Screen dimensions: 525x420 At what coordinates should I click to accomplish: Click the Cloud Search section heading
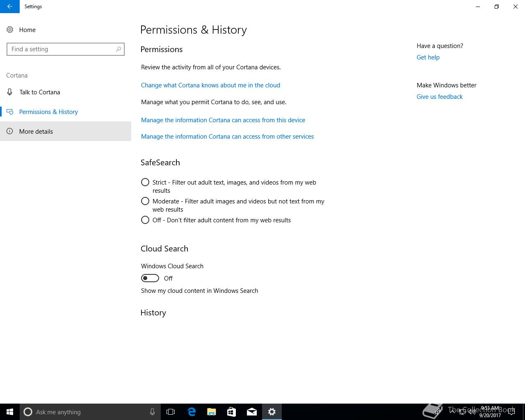(x=164, y=249)
